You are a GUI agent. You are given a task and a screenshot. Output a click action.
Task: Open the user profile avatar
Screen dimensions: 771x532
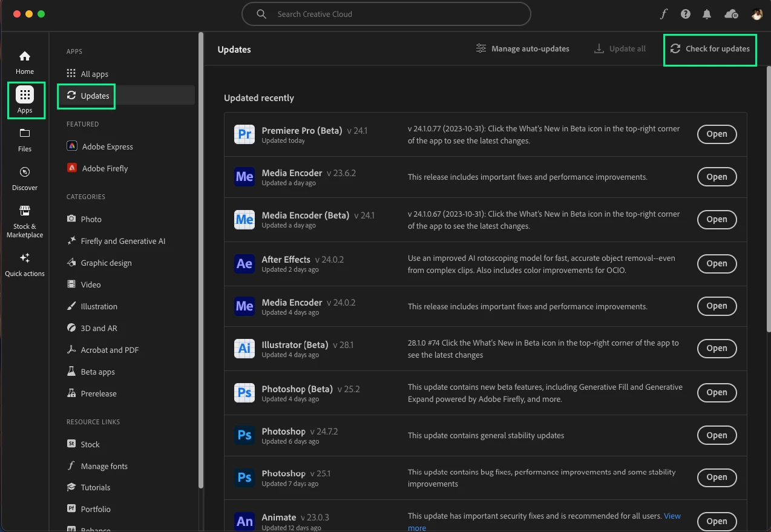tap(756, 14)
